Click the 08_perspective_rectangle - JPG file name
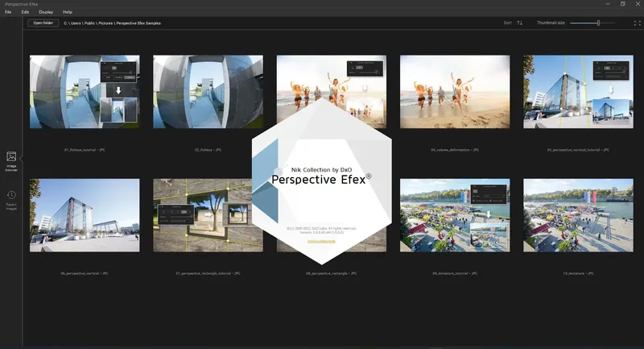The image size is (644, 349). [332, 273]
